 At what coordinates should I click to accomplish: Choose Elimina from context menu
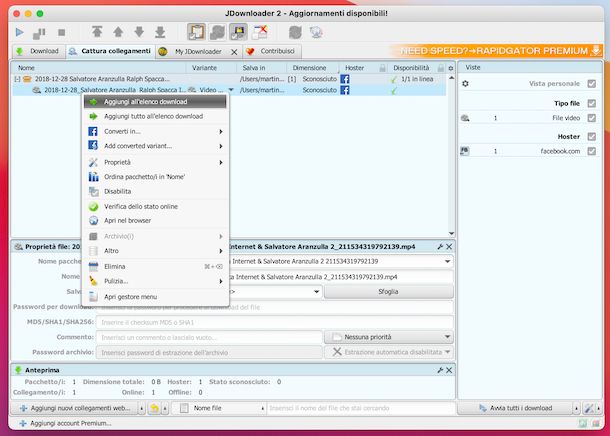click(155, 266)
